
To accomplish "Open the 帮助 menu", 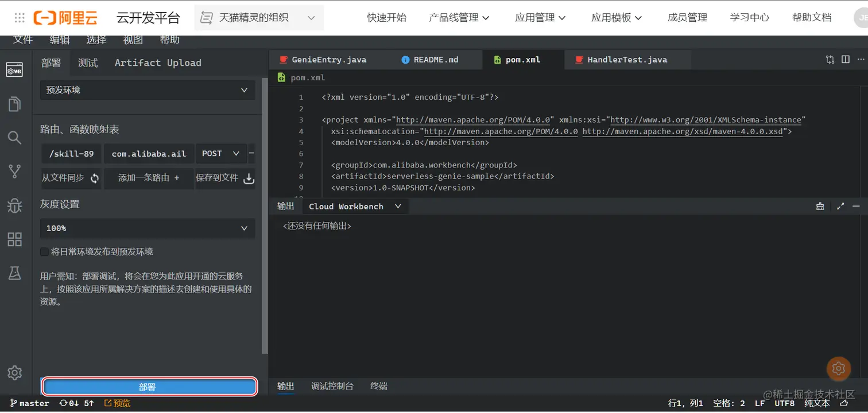I will 170,40.
